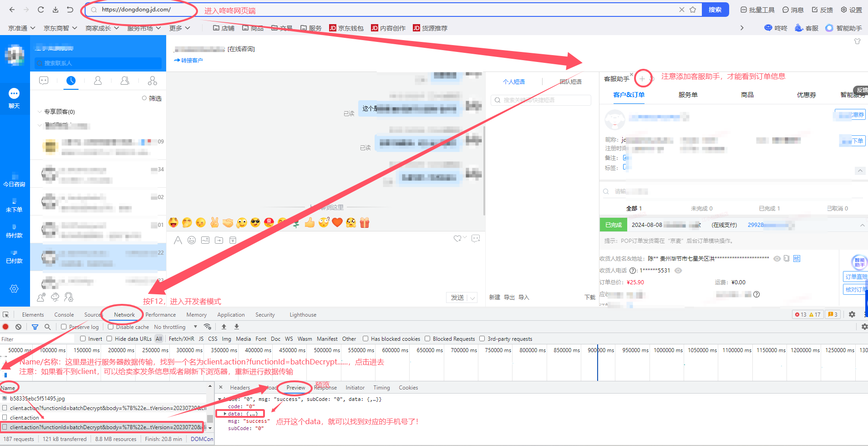Open the chat bubble conversations tab
Viewport: 868px width, 446px height.
44,81
